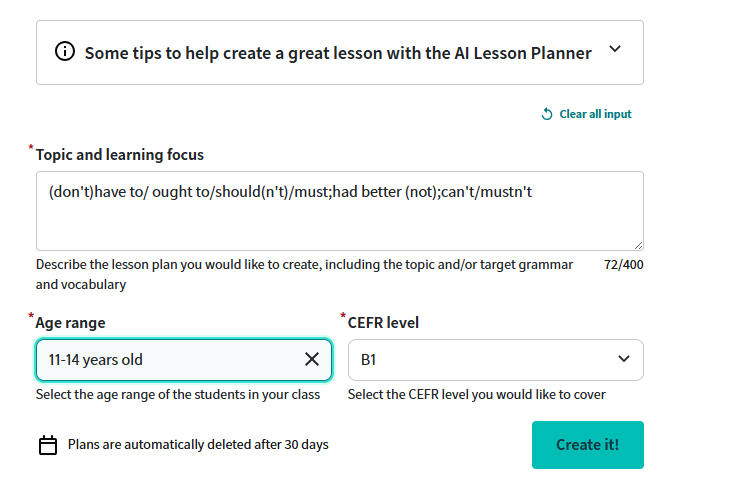Click the CEFR level chevron arrow
Screen dimensions: 742x504
[x=625, y=359]
